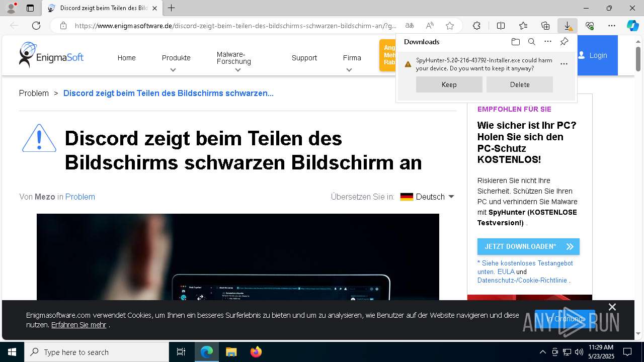Search downloads with magnifier icon
This screenshot has width=644, height=362.
click(531, 42)
